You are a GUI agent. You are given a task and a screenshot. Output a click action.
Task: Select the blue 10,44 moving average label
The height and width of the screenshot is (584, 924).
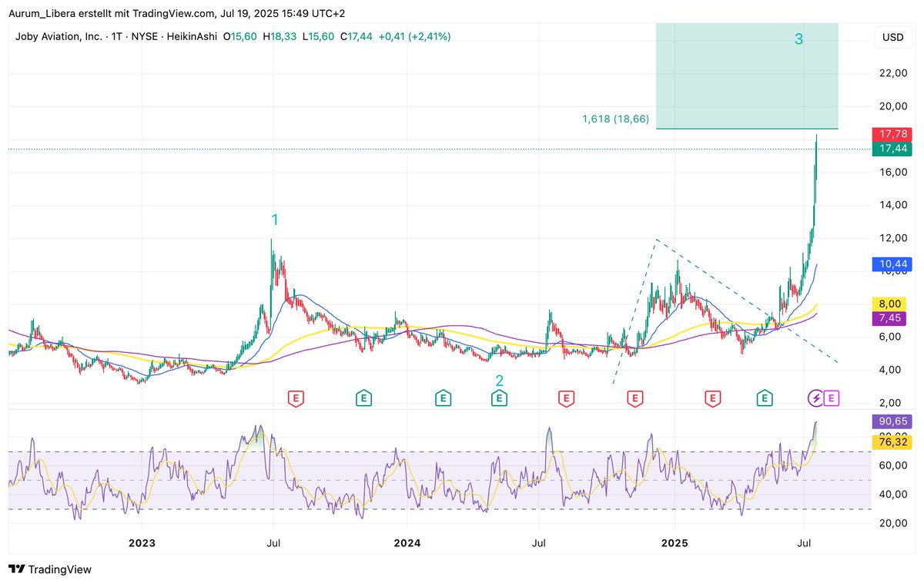click(x=892, y=263)
